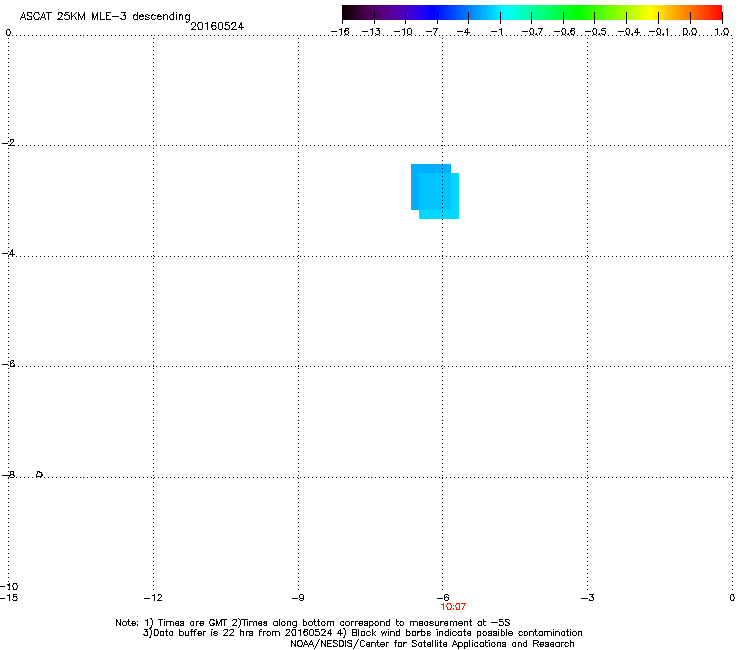
Task: Click the '-2' latitude axis label
Action: pos(8,143)
